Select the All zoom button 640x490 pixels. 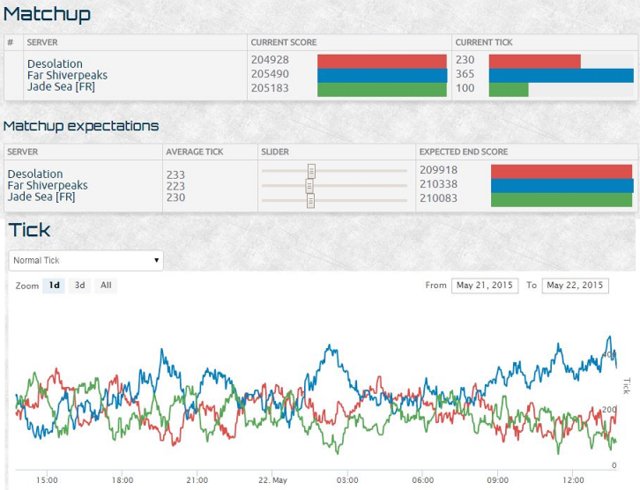click(105, 285)
